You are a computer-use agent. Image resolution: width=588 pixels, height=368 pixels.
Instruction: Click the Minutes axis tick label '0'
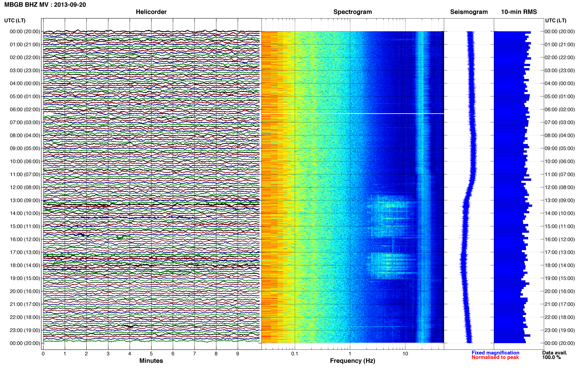[43, 354]
